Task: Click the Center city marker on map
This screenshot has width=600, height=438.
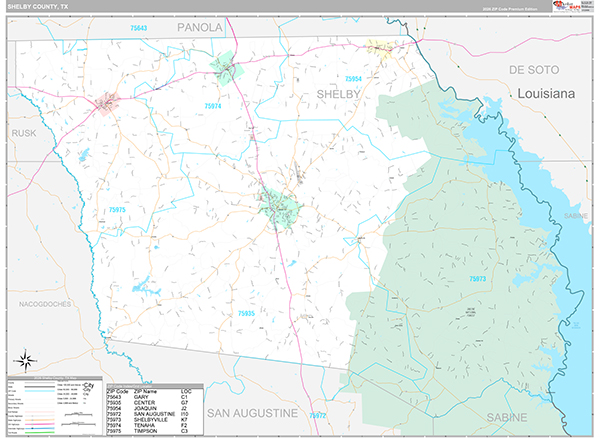Action: click(x=281, y=205)
